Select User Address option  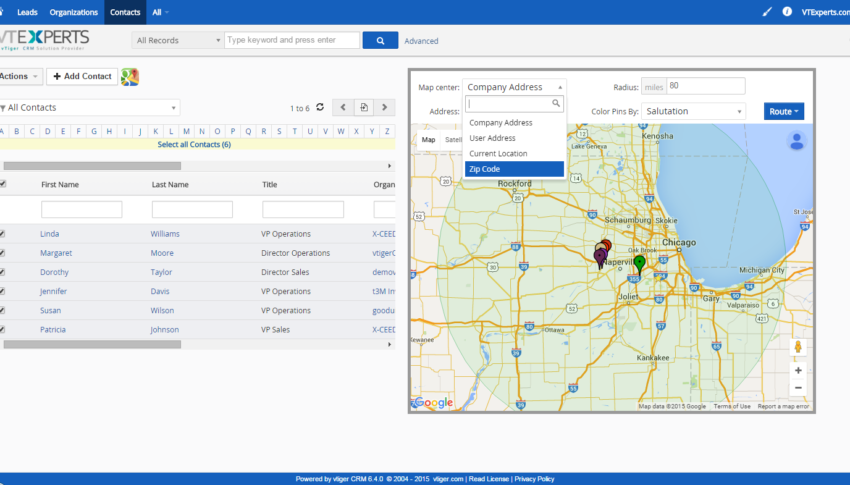pos(514,138)
